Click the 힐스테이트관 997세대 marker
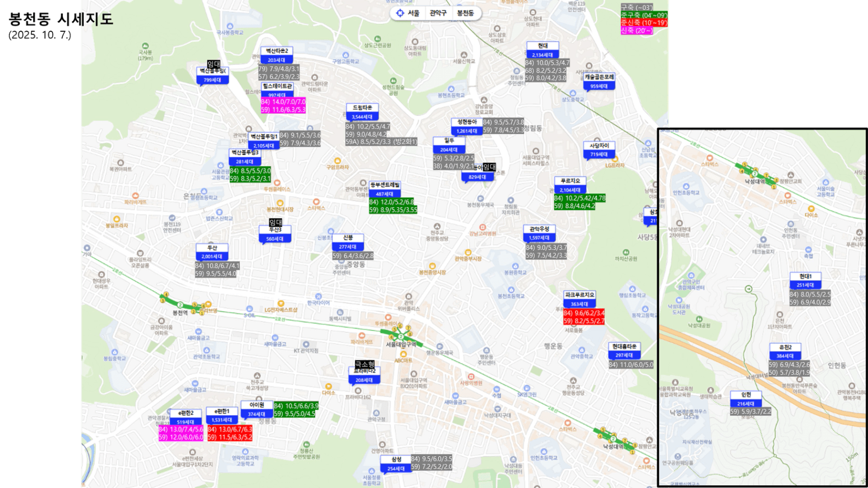Viewport: 868px width, 488px height. click(x=277, y=90)
